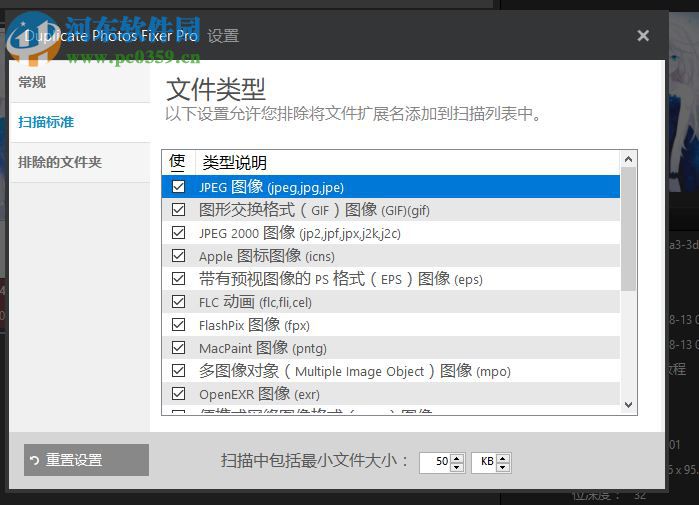Click the 使 column header
Screen dimensions: 699x505
click(x=177, y=162)
